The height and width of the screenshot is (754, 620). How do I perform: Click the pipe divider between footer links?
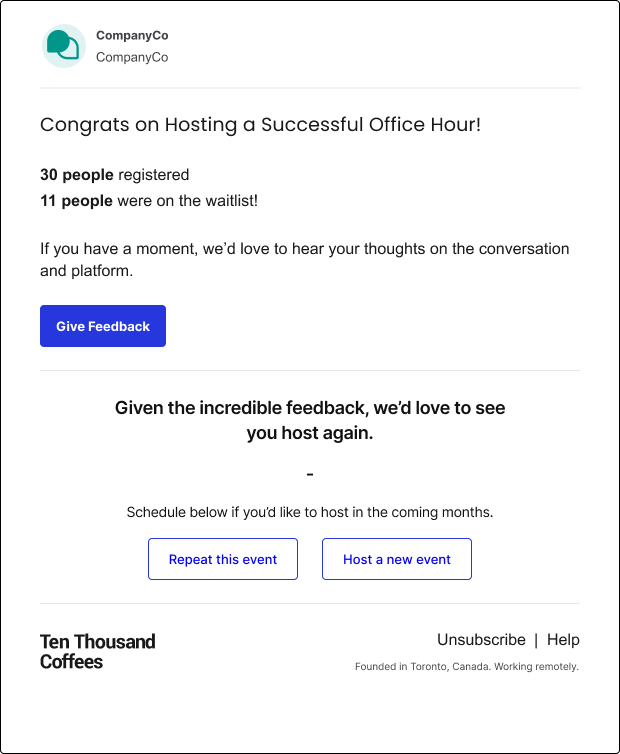[536, 640]
